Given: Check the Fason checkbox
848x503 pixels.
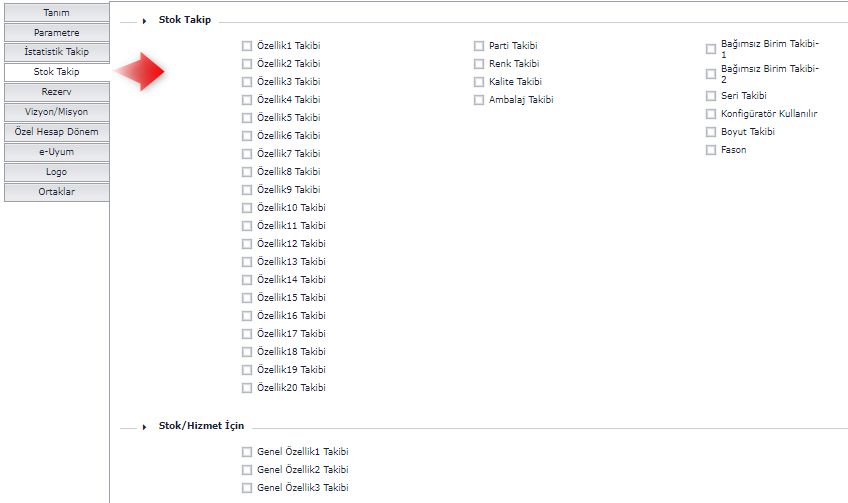Looking at the screenshot, I should tap(711, 150).
